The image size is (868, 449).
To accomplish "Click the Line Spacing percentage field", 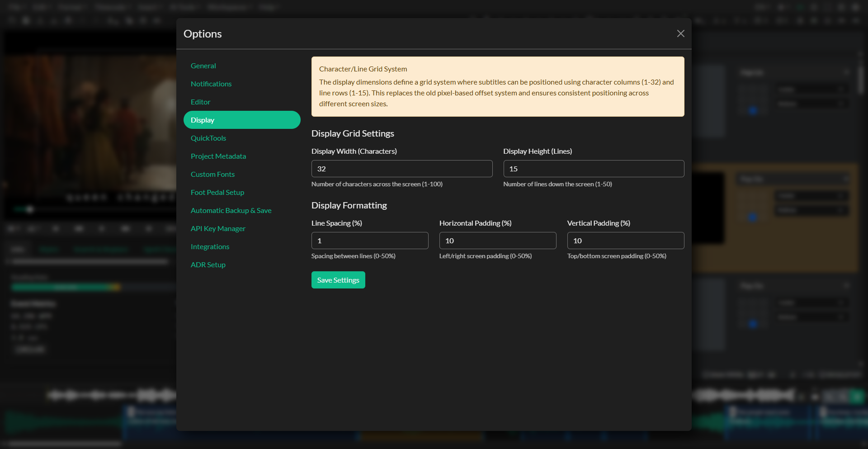I will coord(370,240).
